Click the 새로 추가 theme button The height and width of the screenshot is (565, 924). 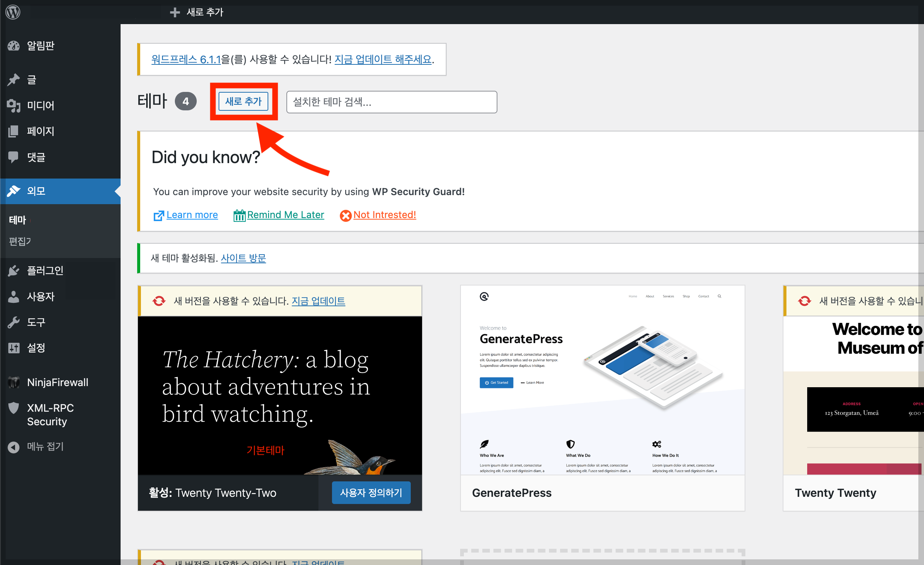[243, 101]
